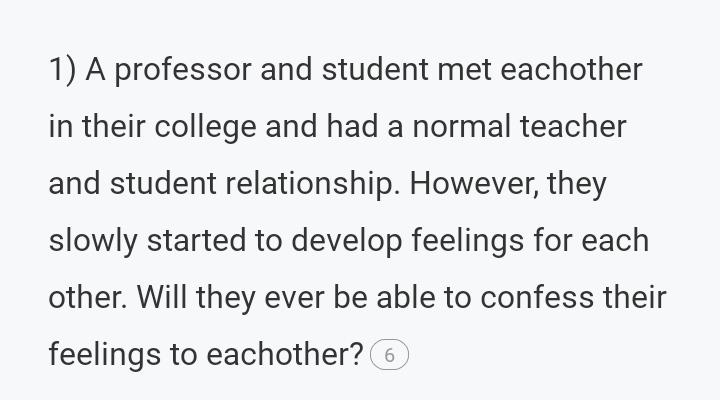Click the word "slowly" starting the fourth line

(x=93, y=242)
